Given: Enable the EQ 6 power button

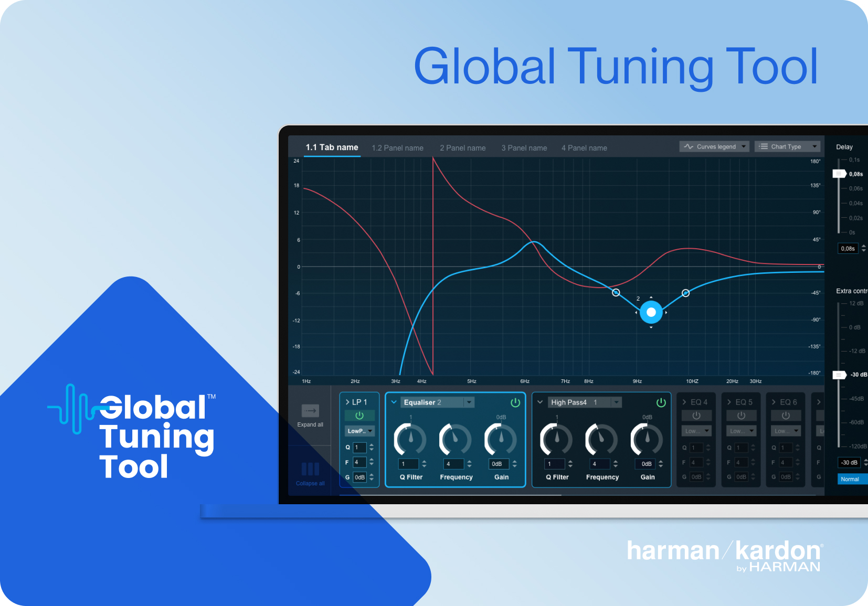Looking at the screenshot, I should (786, 416).
